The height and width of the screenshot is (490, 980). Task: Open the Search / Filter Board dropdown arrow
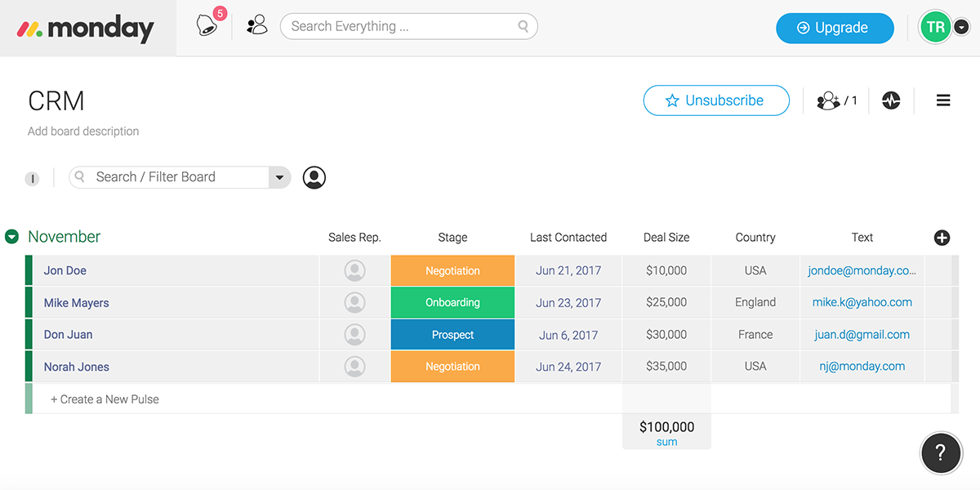click(x=279, y=177)
